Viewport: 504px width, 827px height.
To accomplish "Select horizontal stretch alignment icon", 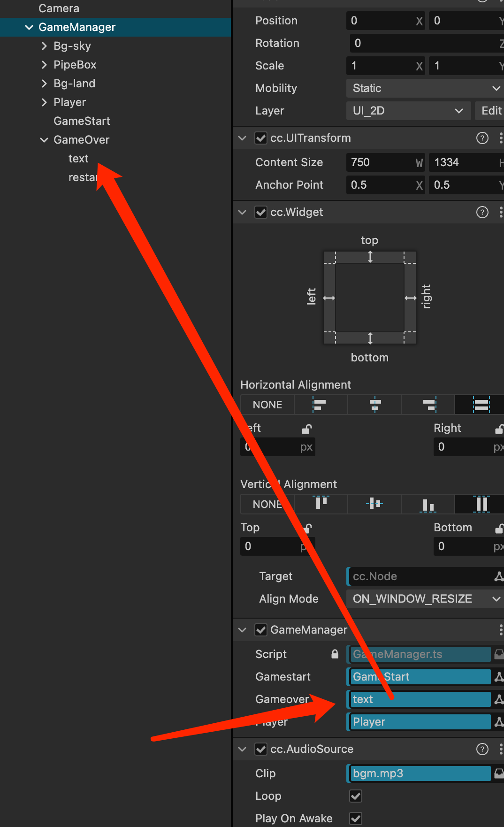I will [481, 405].
